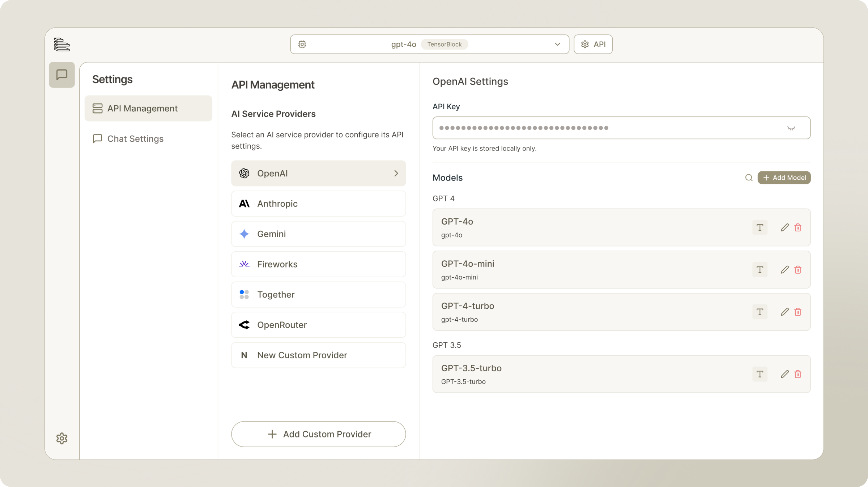Edit the GPT-4-turbo model
This screenshot has width=868, height=487.
tap(784, 312)
